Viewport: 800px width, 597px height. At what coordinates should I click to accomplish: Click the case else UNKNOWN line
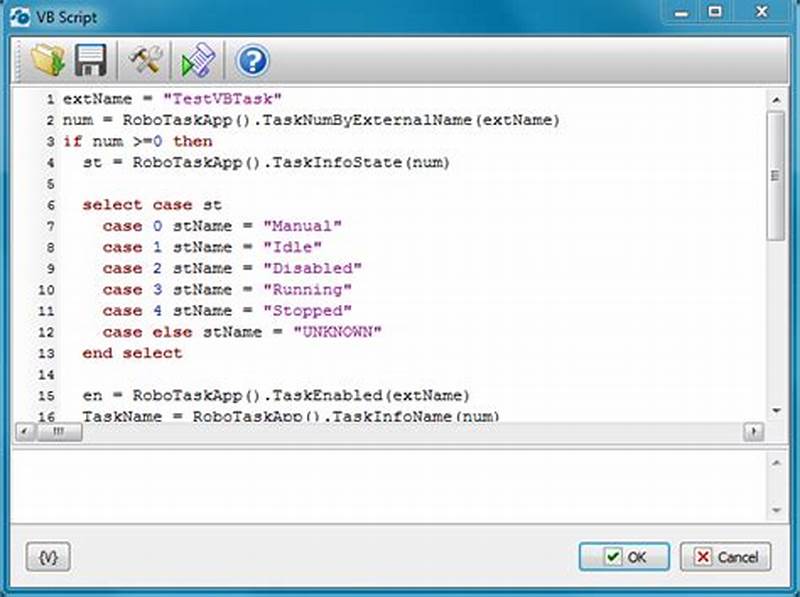[x=230, y=331]
